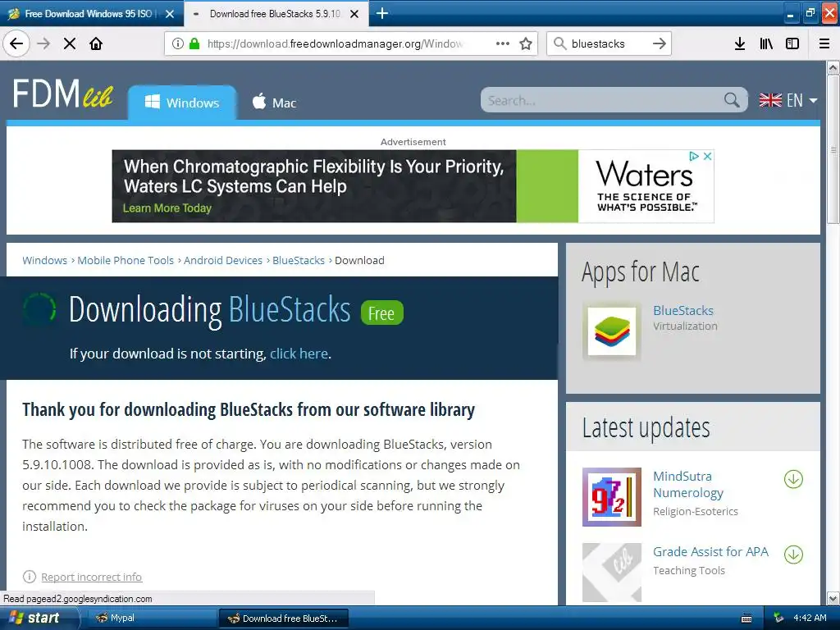Focus the FDMlib Search... box
Screen dimensions: 840x630
[603, 100]
